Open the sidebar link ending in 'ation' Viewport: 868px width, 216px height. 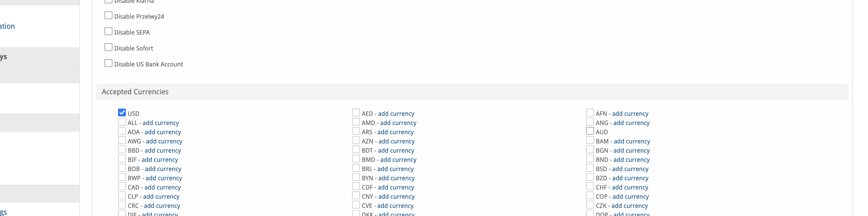[x=7, y=26]
